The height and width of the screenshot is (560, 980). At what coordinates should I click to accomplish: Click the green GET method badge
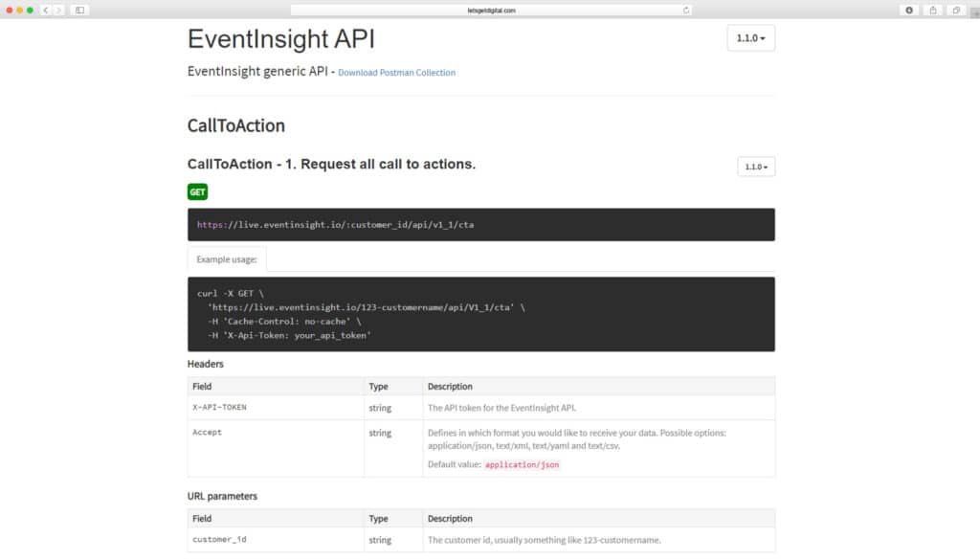(x=197, y=191)
